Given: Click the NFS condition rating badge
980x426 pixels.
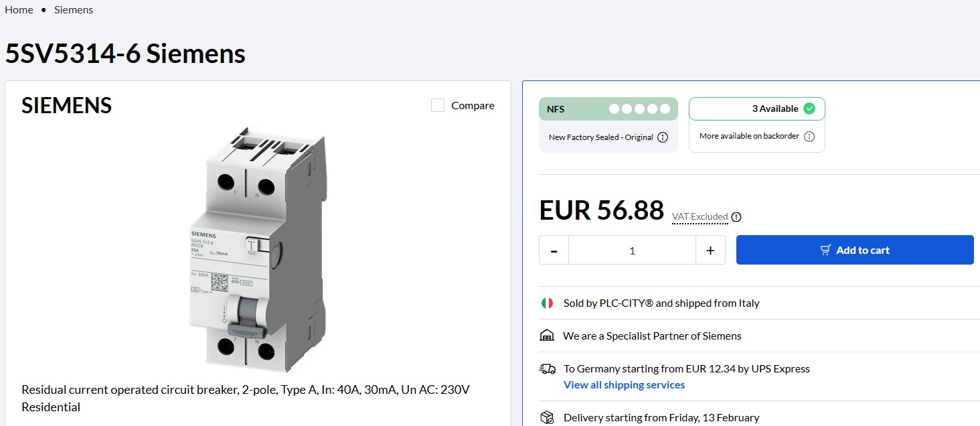Looking at the screenshot, I should [x=608, y=109].
